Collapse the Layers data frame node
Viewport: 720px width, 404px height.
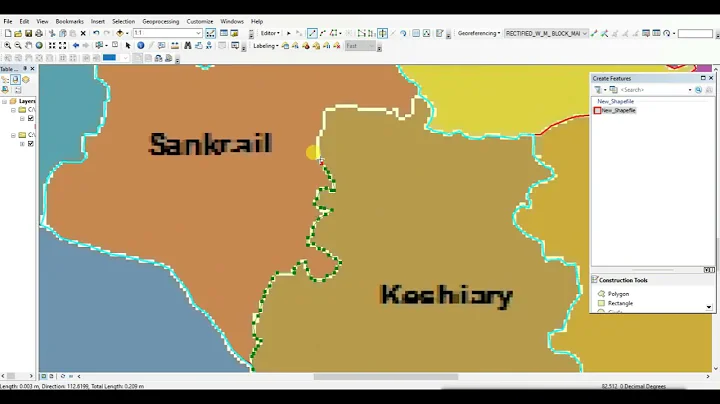click(x=5, y=101)
